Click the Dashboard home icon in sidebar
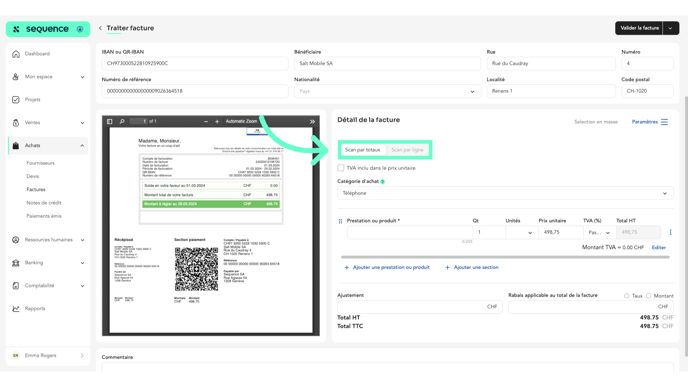Screen dimensions: 688x387 click(x=16, y=54)
